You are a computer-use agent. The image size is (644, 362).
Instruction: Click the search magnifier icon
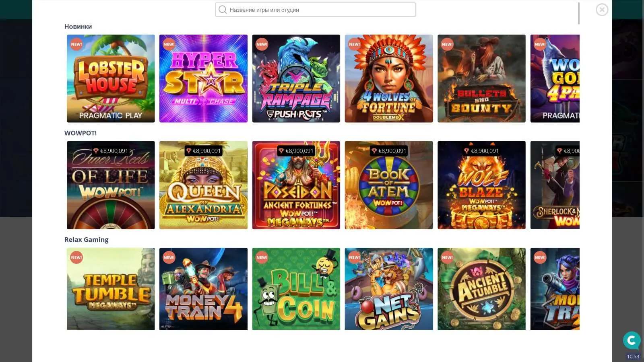point(223,10)
